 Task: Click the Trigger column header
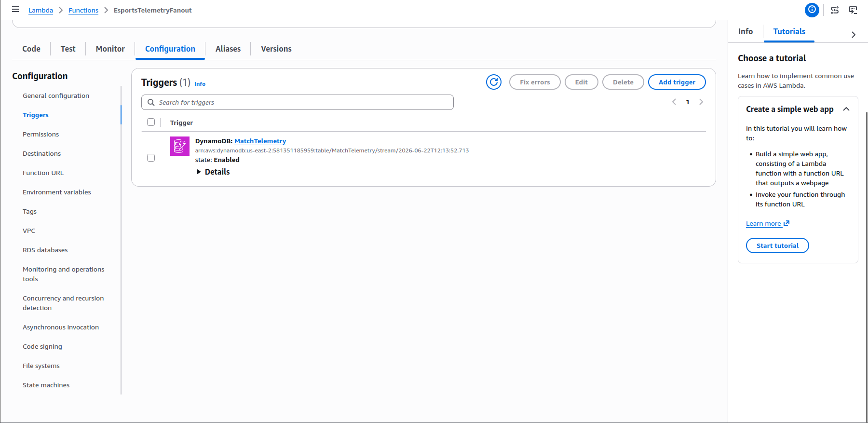(181, 123)
